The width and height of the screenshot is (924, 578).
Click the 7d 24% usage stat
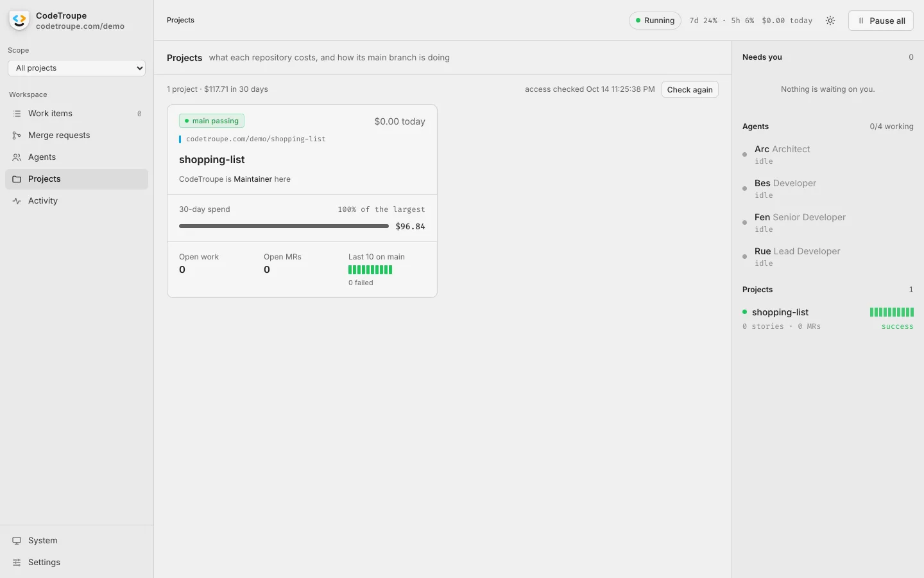click(703, 21)
